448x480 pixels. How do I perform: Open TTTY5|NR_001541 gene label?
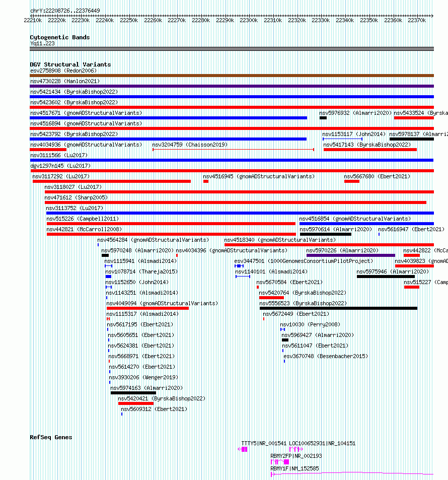(264, 443)
